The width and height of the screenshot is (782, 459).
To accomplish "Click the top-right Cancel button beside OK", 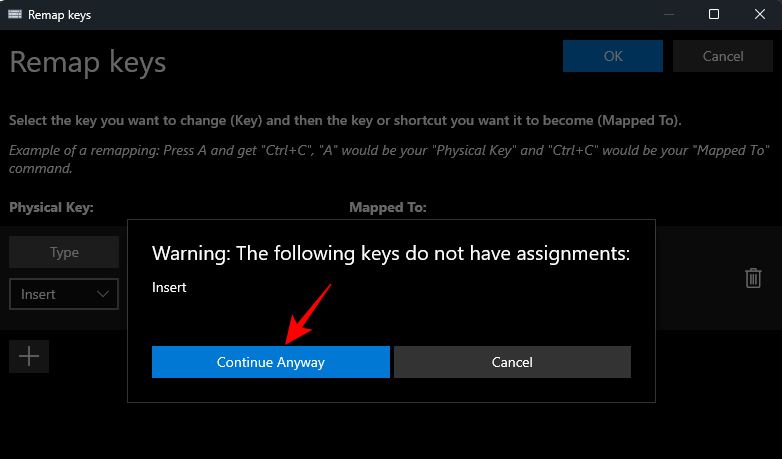I will coord(722,56).
